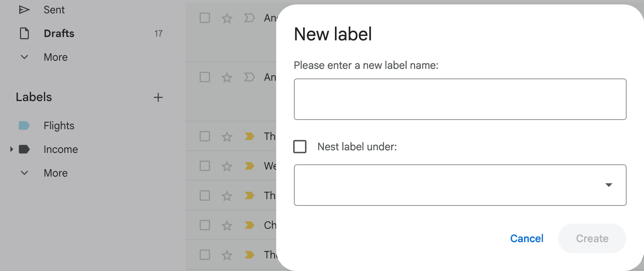The height and width of the screenshot is (271, 644).
Task: Collapse the More section below Drafts
Action: point(24,57)
